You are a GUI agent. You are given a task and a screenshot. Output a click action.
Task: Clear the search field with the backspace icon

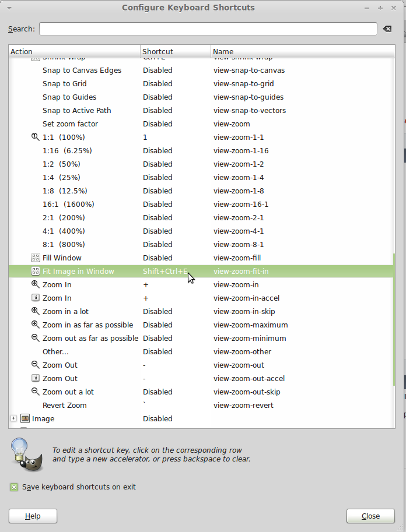tap(387, 29)
